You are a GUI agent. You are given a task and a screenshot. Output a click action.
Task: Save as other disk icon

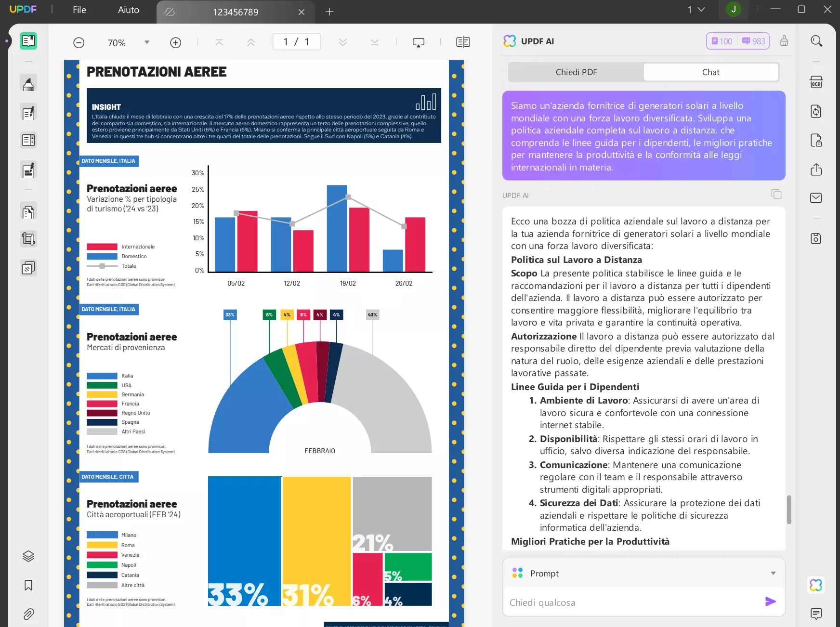(816, 238)
